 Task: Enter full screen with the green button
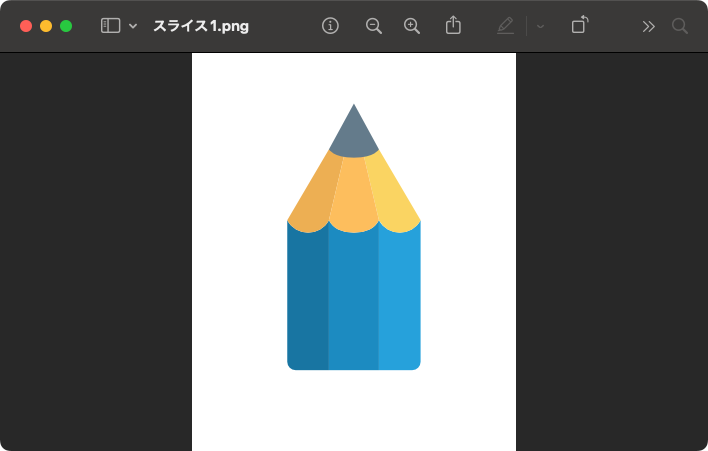66,26
